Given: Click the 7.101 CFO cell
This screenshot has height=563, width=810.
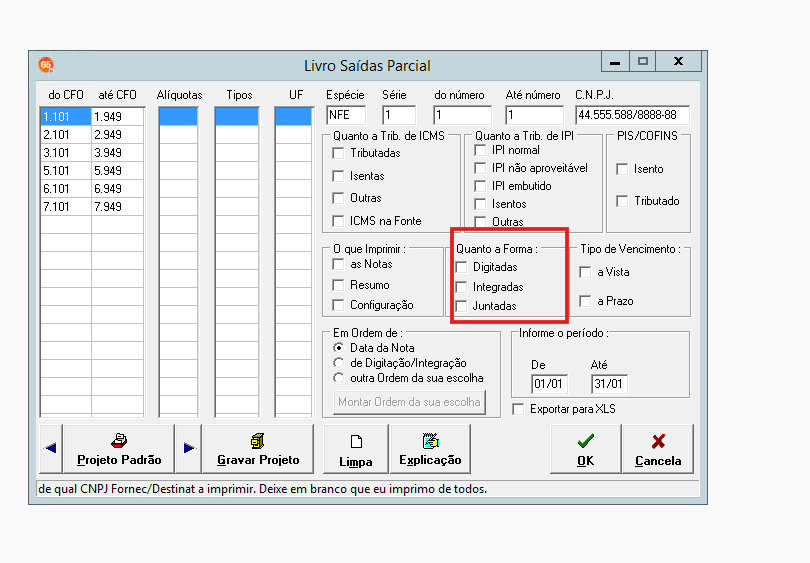Looking at the screenshot, I should 66,207.
